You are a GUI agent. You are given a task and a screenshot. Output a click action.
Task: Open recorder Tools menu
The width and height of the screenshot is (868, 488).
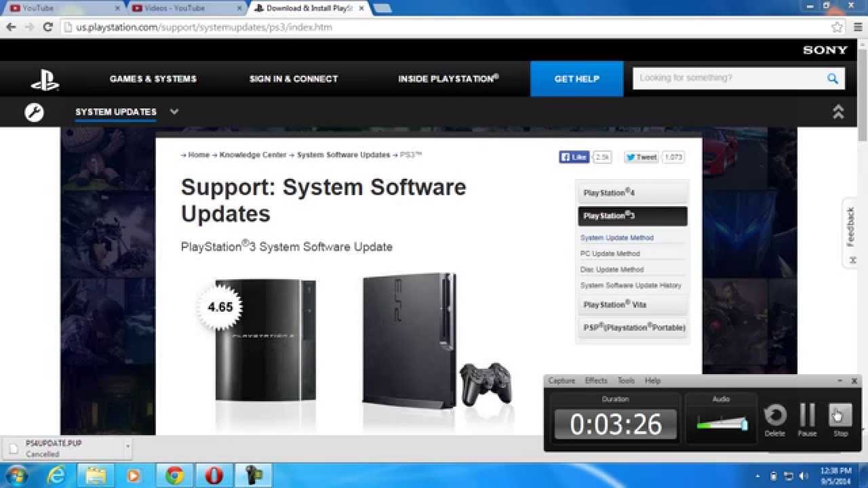coord(626,381)
